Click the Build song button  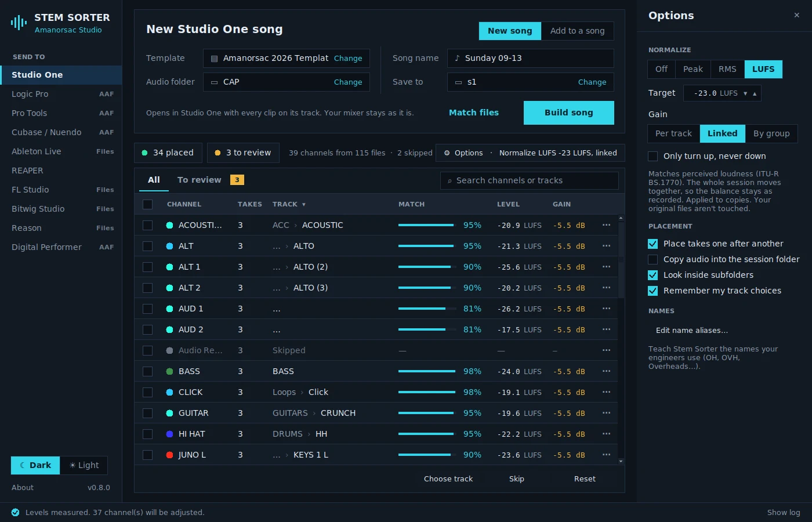[x=568, y=113]
